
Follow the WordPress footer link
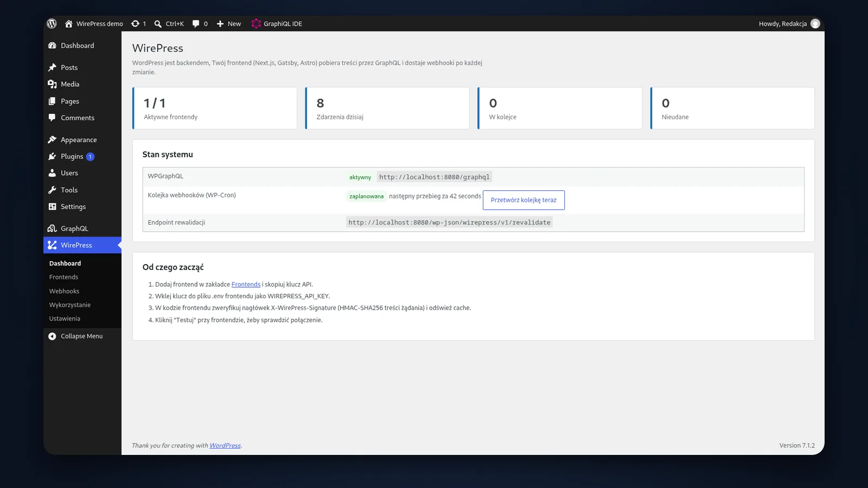[225, 446]
